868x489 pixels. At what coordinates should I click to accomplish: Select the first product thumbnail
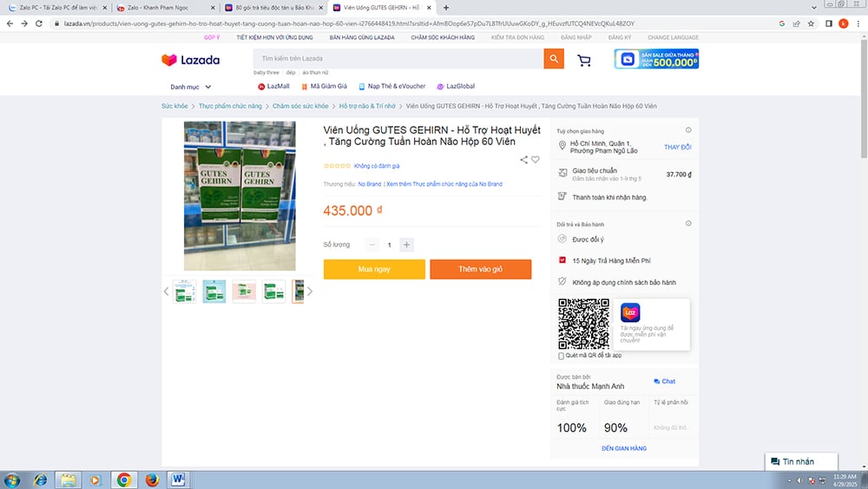184,291
